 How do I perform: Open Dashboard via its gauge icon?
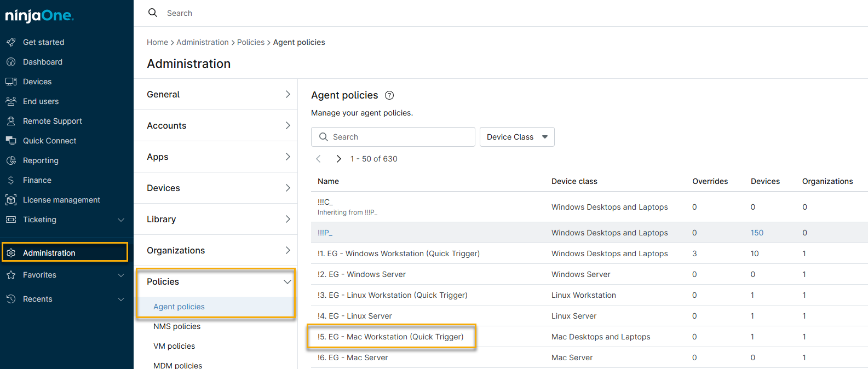11,62
